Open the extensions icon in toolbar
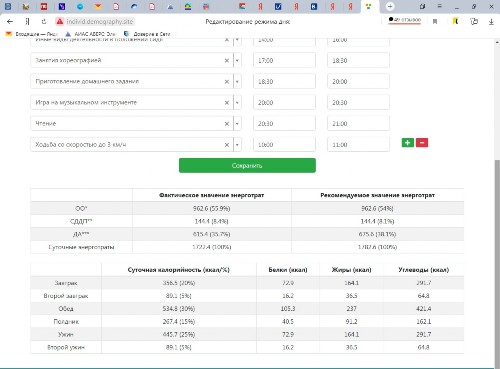Screen dimensions: 500x369 [x=474, y=22]
